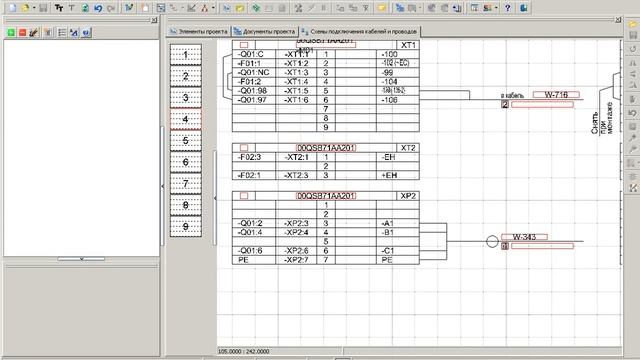Click the blue book toolbar icon
Viewport: 640px width, 360px height.
click(524, 7)
